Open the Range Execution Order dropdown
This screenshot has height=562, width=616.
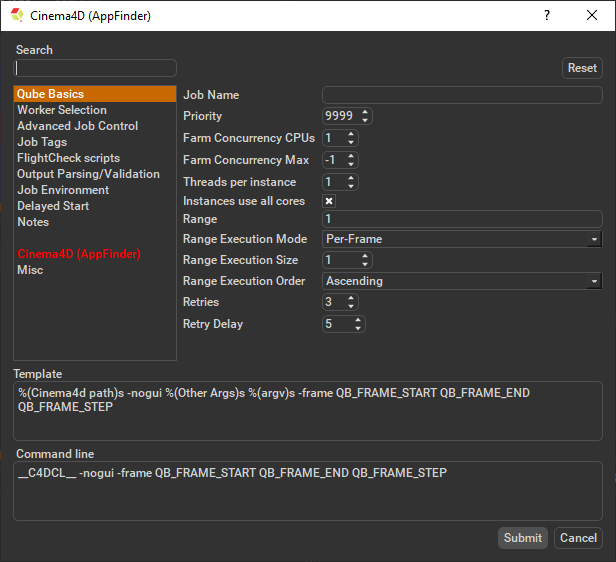point(594,281)
